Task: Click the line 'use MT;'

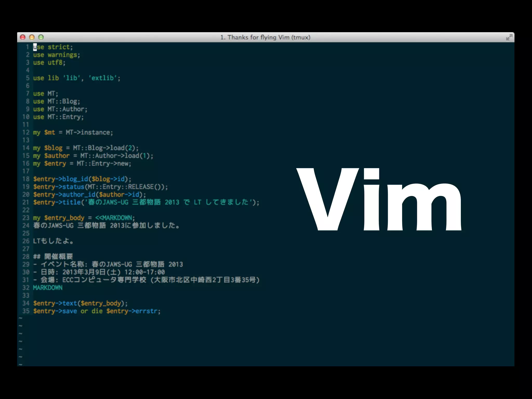Action: pos(46,94)
